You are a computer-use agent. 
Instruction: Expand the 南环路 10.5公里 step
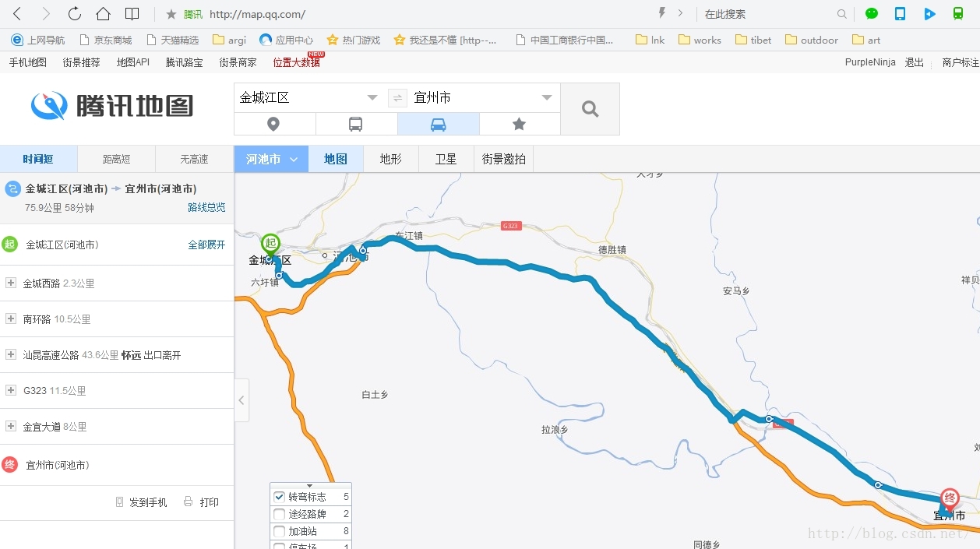11,319
